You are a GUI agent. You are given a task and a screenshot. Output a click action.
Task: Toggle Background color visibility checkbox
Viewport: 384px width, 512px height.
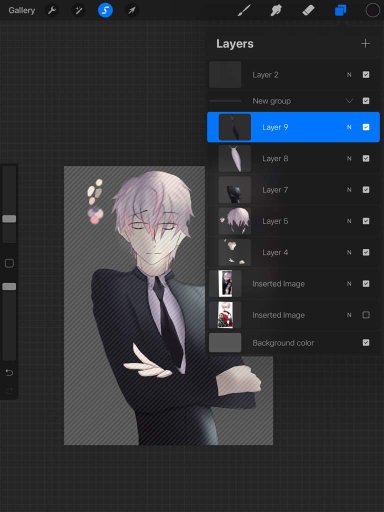coord(366,343)
